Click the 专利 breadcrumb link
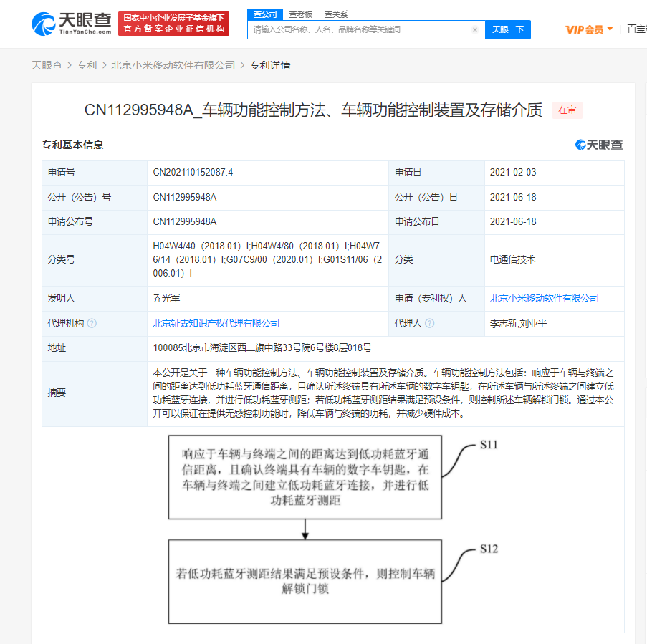Image resolution: width=647 pixels, height=644 pixels. [x=86, y=64]
